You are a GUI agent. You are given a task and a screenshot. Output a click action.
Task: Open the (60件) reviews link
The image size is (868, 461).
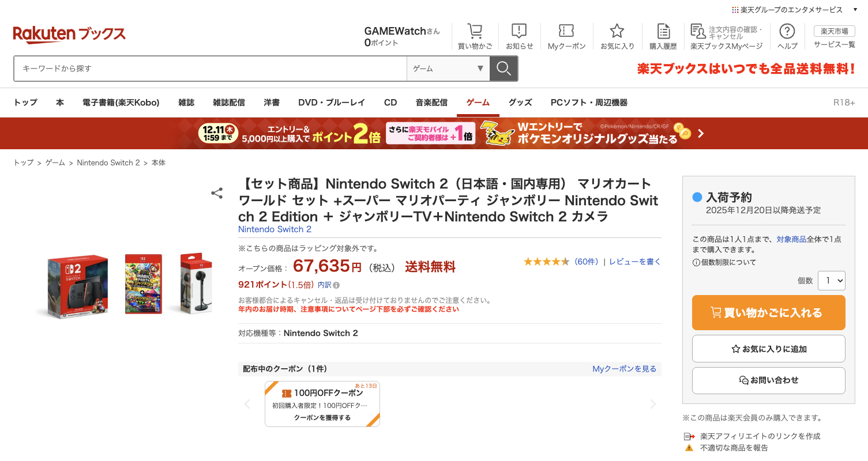587,262
